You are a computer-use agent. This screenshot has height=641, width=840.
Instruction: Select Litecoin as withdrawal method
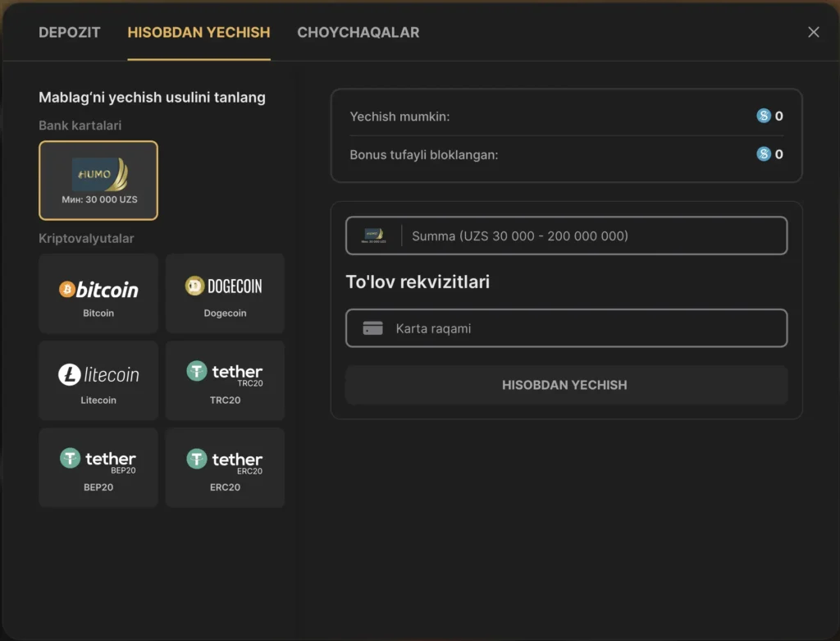coord(98,381)
